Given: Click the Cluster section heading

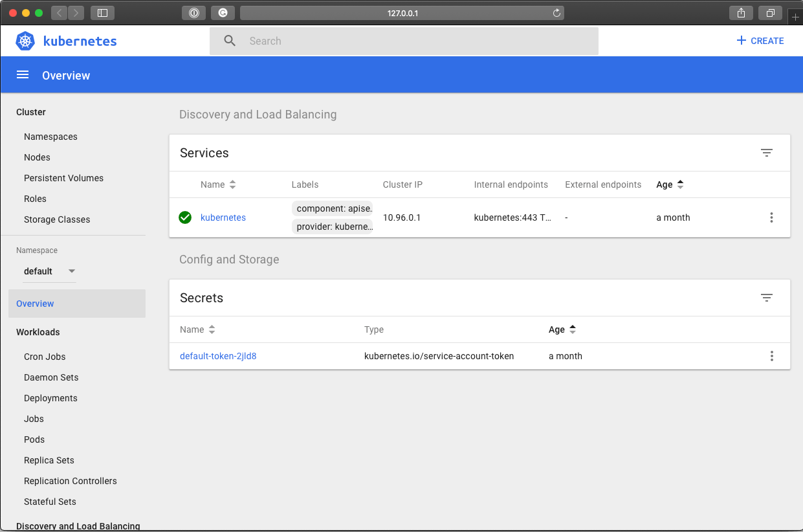Looking at the screenshot, I should pos(31,112).
